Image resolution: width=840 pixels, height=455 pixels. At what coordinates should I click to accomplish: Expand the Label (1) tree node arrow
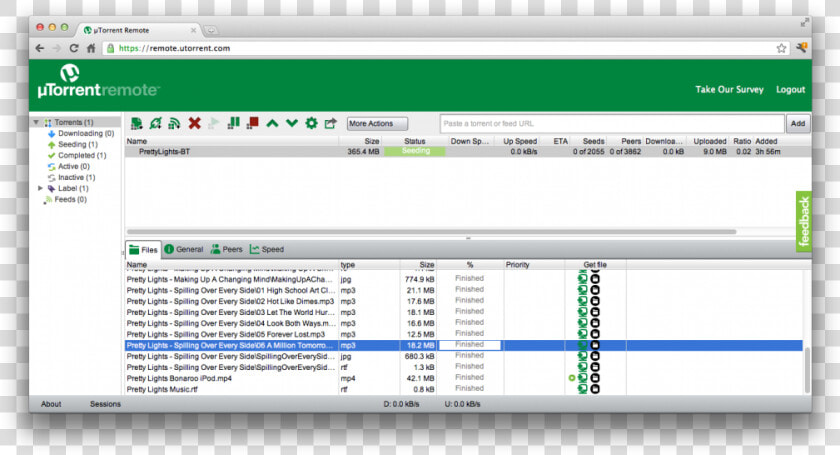click(x=40, y=188)
